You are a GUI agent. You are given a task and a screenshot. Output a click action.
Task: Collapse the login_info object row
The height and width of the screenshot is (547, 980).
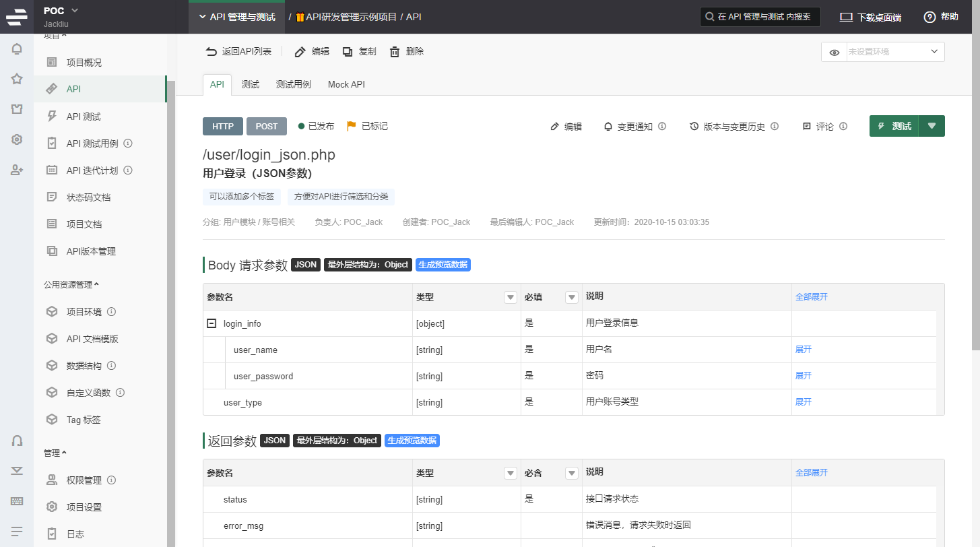(211, 323)
